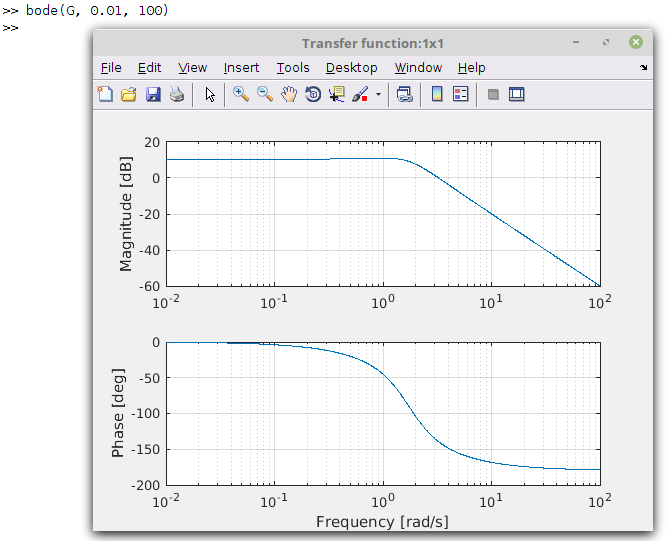Click the -40 tick label on magnitude axis
The image size is (668, 541).
pyautogui.click(x=149, y=250)
